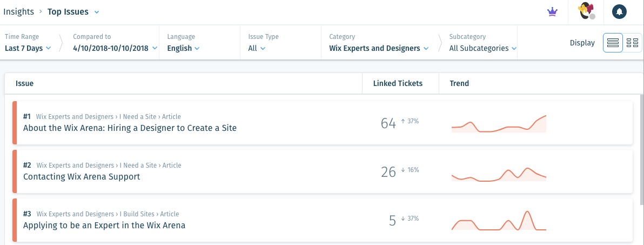This screenshot has width=644, height=245.
Task: Click the purple crown icon
Action: click(552, 12)
